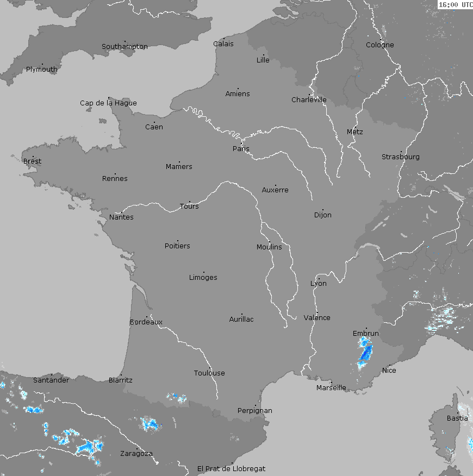This screenshot has width=473, height=476.
Task: Select the Southampton label on the map
Action: [125, 46]
